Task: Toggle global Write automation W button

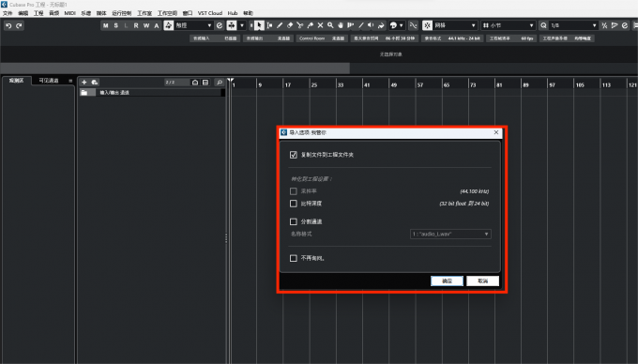Action: (146, 25)
